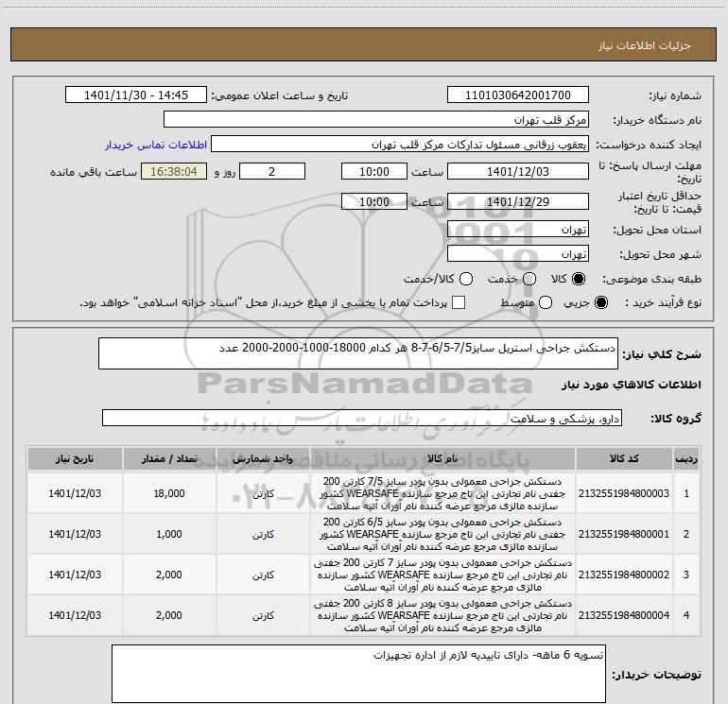The image size is (728, 704).
Task: Click the response deadline date 1401/12/03 field
Action: 518,171
